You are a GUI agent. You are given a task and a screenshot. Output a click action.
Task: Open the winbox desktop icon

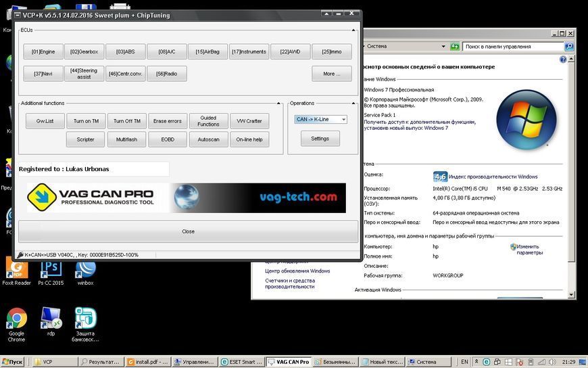(86, 273)
